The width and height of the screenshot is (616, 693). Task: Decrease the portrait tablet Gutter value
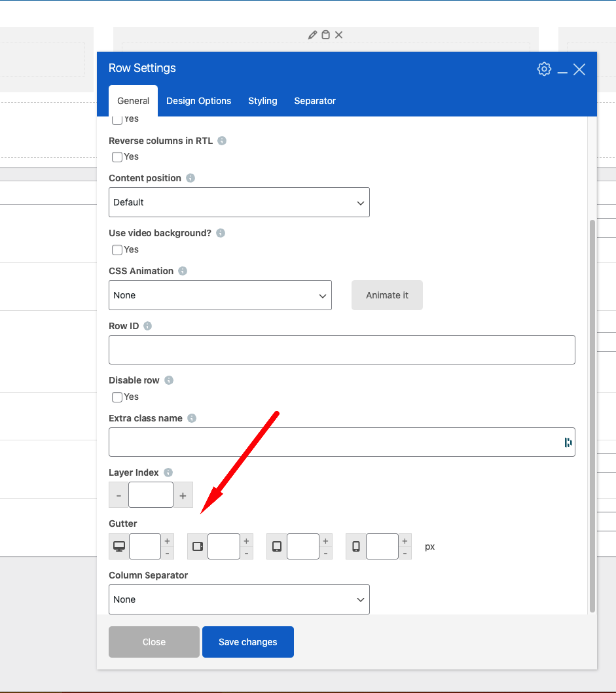tap(325, 554)
